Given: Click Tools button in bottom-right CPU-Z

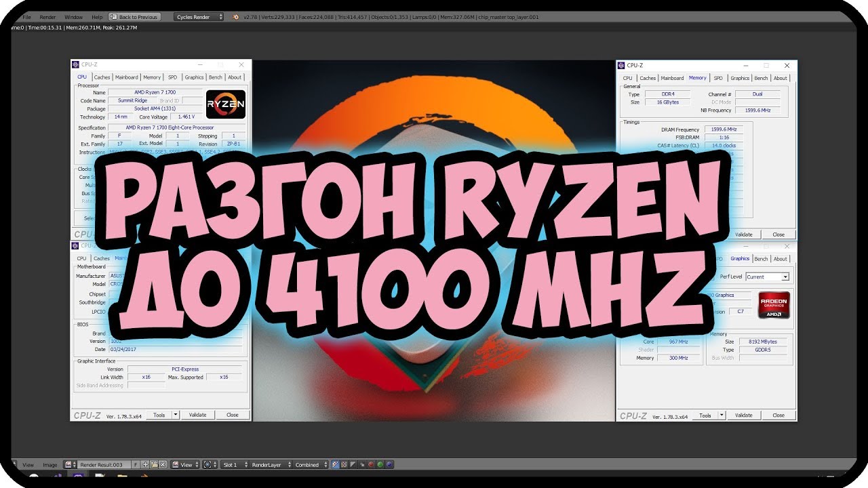Looking at the screenshot, I should (x=705, y=415).
